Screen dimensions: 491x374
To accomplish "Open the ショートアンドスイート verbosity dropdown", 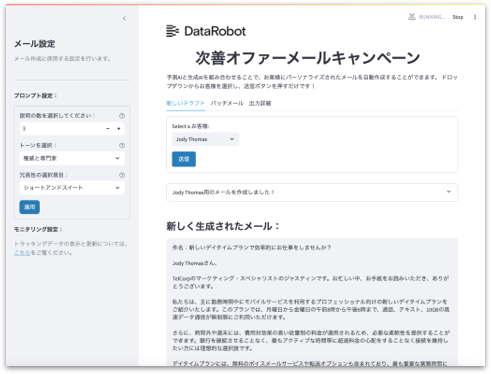I will [x=72, y=188].
